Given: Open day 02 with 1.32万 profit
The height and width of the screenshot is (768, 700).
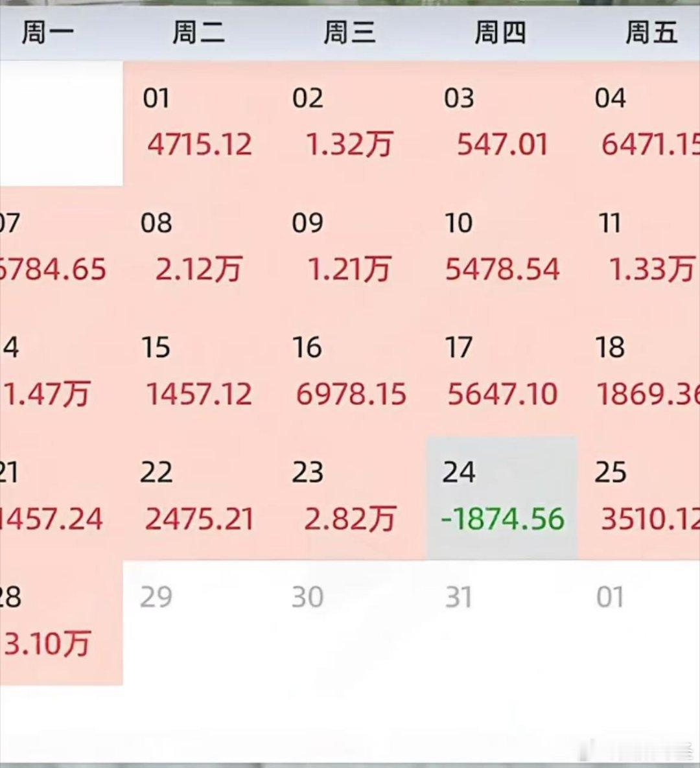Looking at the screenshot, I should tap(350, 124).
